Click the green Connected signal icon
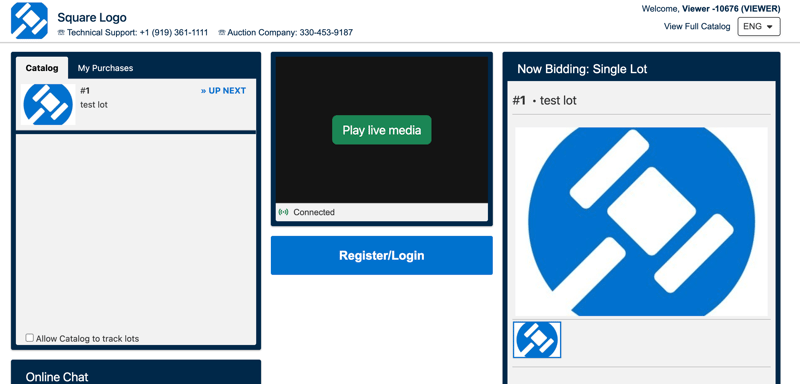 (283, 212)
